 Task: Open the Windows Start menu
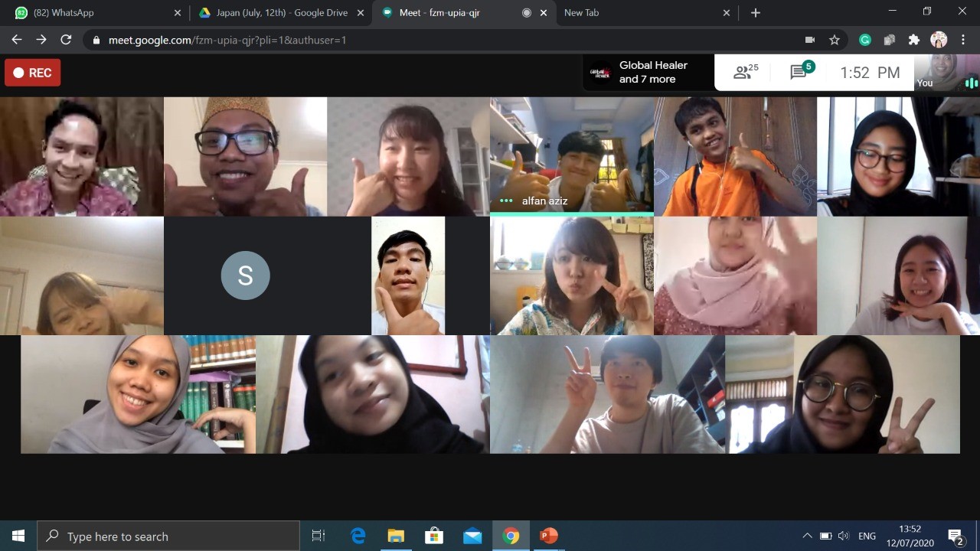click(x=18, y=536)
